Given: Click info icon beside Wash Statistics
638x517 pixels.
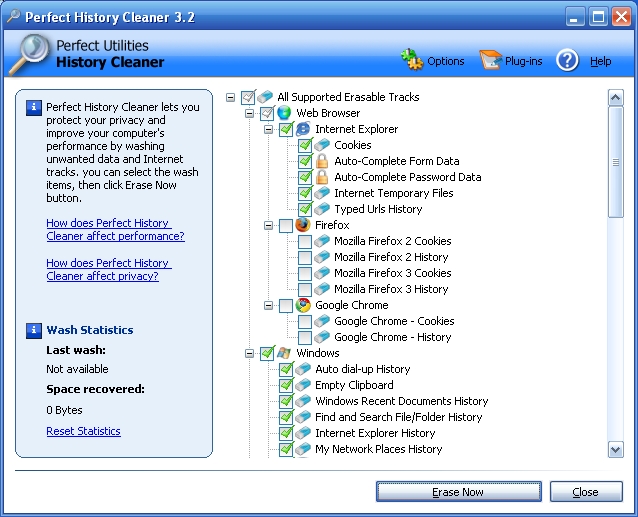Looking at the screenshot, I should (x=34, y=330).
